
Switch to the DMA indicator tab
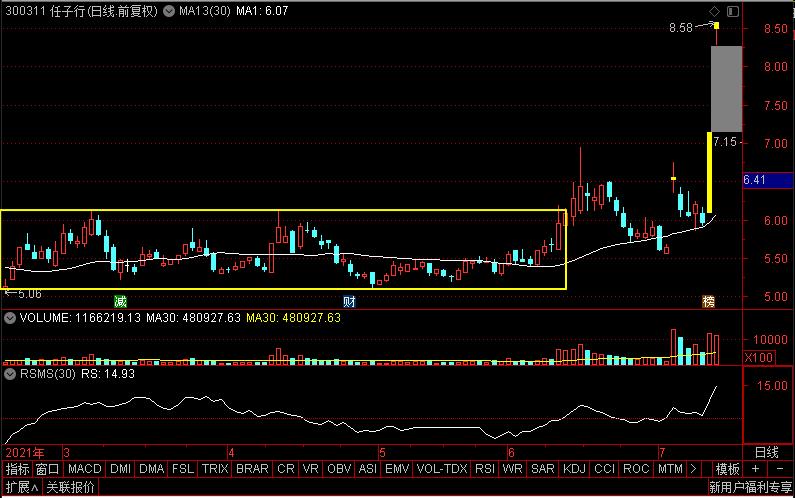point(152,469)
